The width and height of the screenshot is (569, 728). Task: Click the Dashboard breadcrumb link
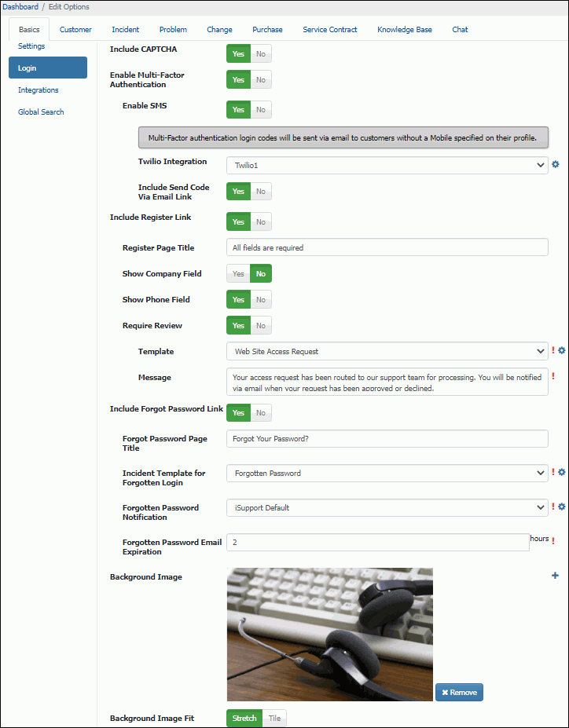[x=20, y=7]
